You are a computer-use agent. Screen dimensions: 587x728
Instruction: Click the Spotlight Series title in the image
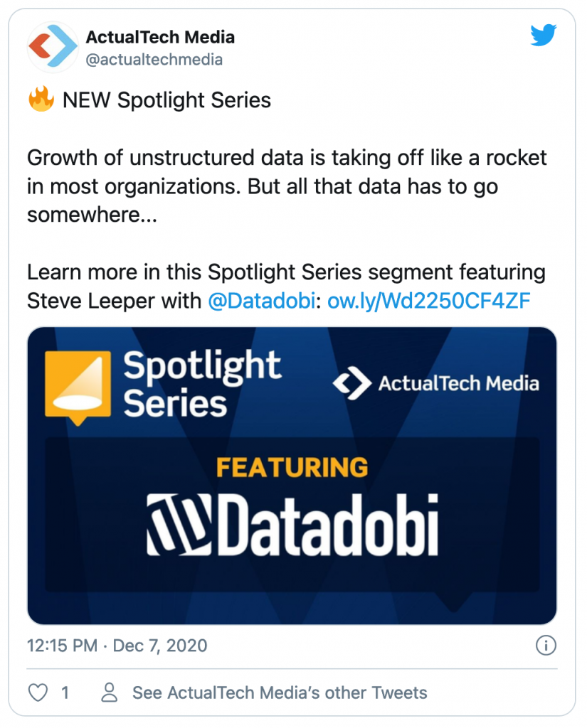click(202, 385)
